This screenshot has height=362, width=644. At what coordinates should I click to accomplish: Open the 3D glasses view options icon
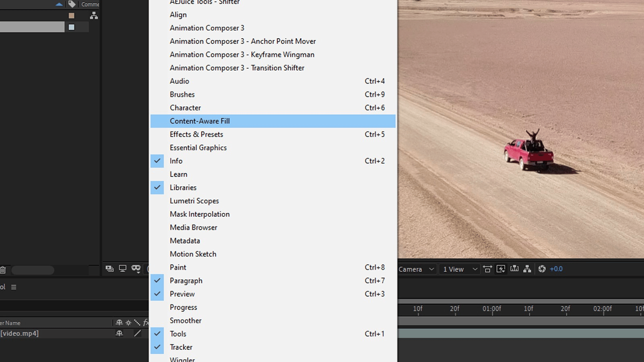coord(136,269)
